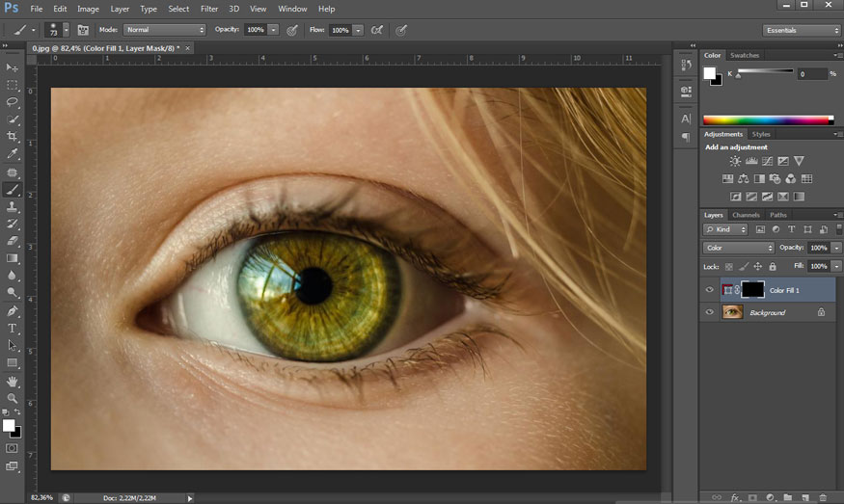Open the brush Mode dropdown set to Normal
Viewport: 844px width, 504px height.
tap(165, 30)
